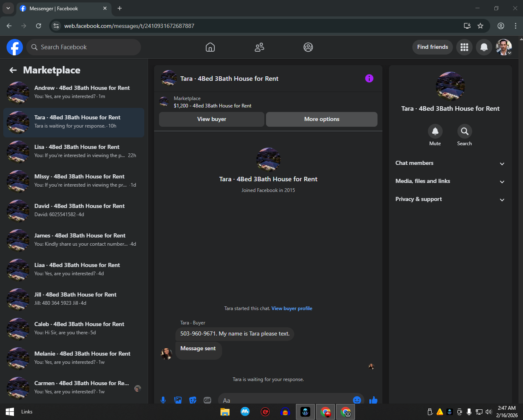Open Andrew's house rental conversation
523x420 pixels.
point(74,93)
